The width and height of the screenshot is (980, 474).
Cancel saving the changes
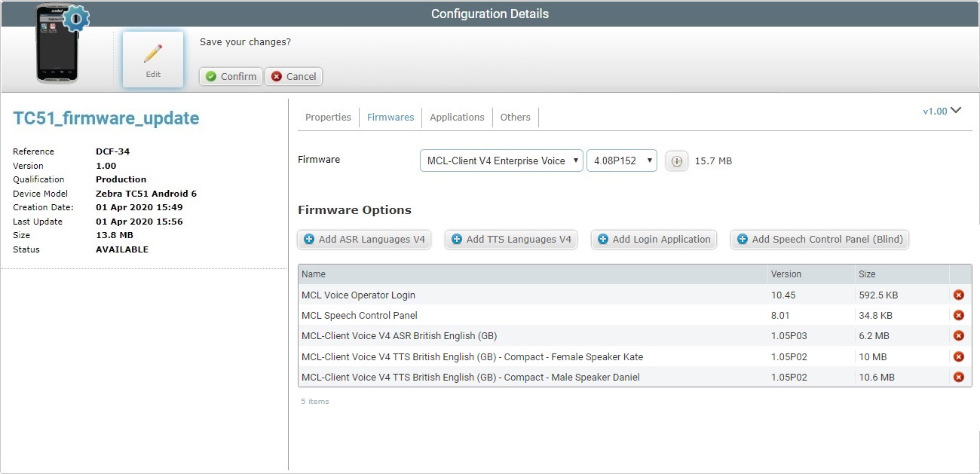pos(293,76)
